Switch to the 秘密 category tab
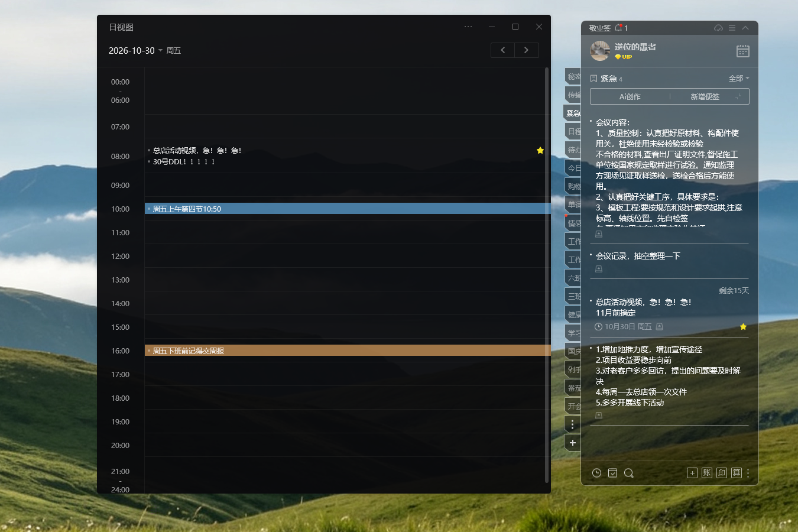This screenshot has width=798, height=532. click(573, 76)
